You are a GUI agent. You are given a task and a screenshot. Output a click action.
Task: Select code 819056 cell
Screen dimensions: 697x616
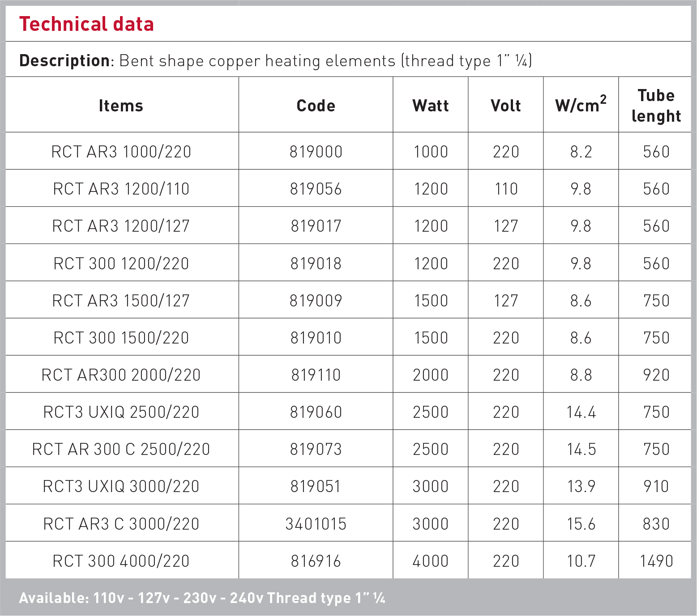316,189
